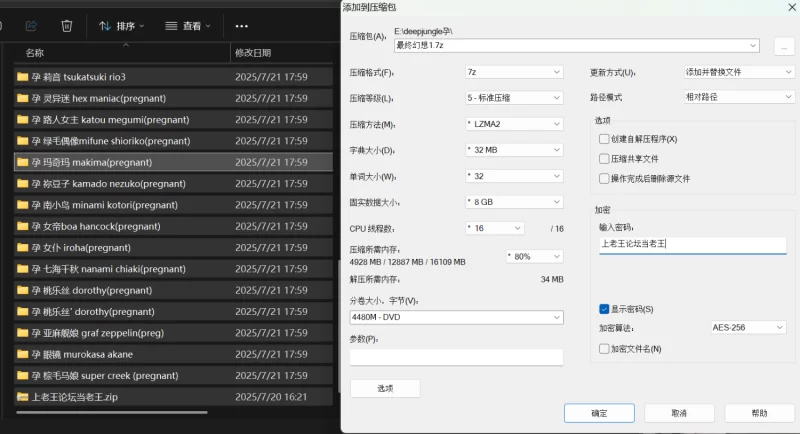Click the 确定 OK button
800x434 pixels.
click(599, 413)
